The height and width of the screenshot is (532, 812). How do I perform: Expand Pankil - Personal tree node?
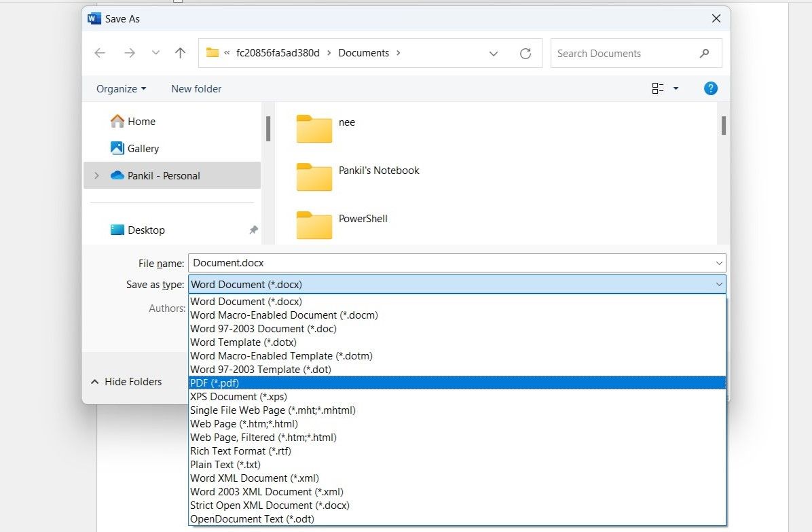coord(96,175)
